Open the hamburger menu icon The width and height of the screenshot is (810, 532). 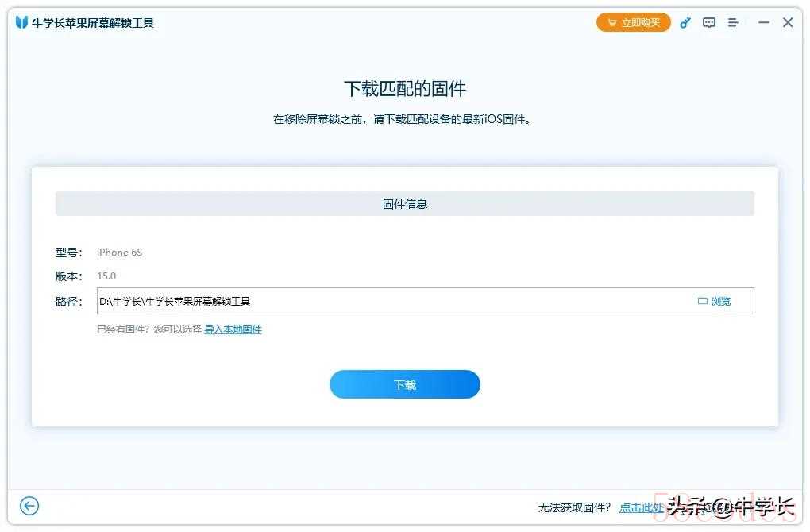tap(733, 23)
